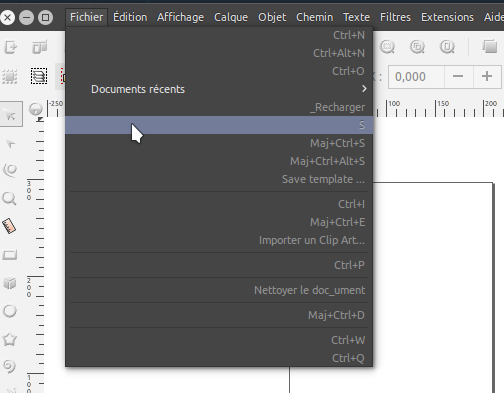Click the select all objects icon
Screen dimensions: 504x393
coord(10,76)
